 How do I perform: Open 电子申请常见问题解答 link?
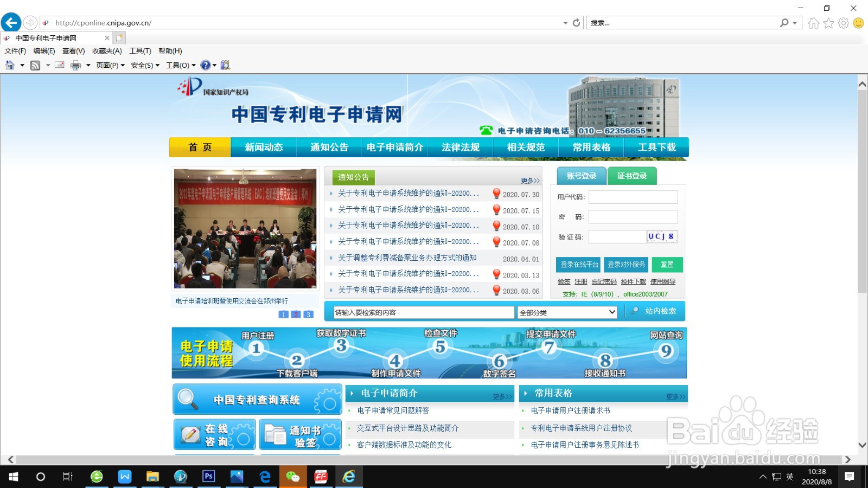(393, 410)
